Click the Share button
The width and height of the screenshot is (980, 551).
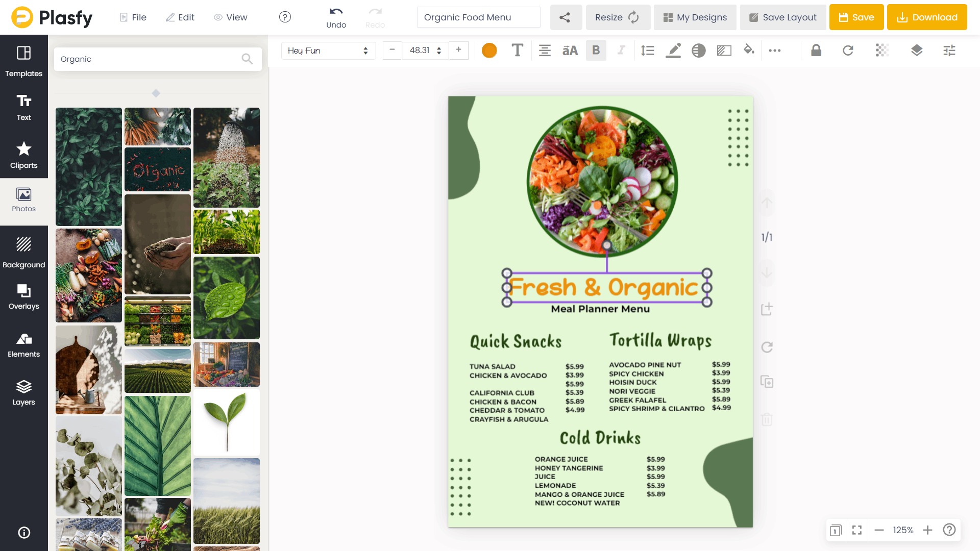tap(565, 17)
